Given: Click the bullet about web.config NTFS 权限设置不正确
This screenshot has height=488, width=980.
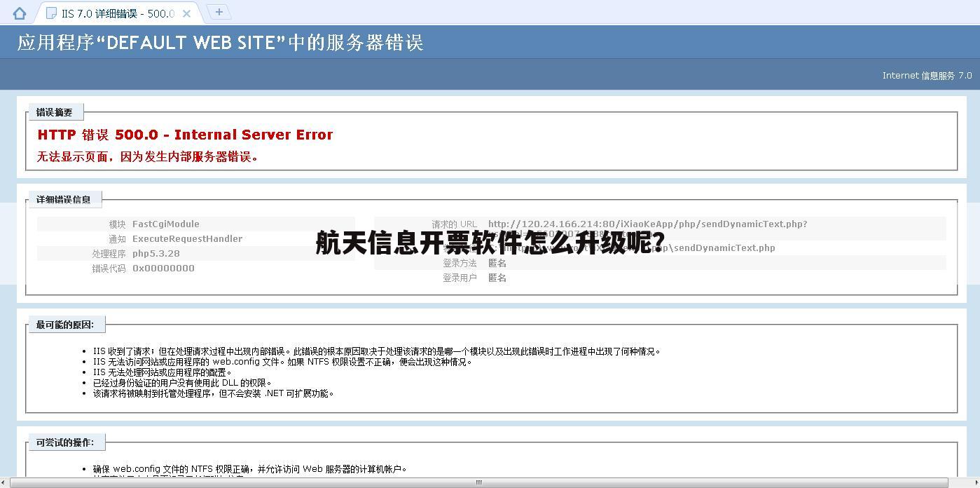Looking at the screenshot, I should click(x=283, y=362).
